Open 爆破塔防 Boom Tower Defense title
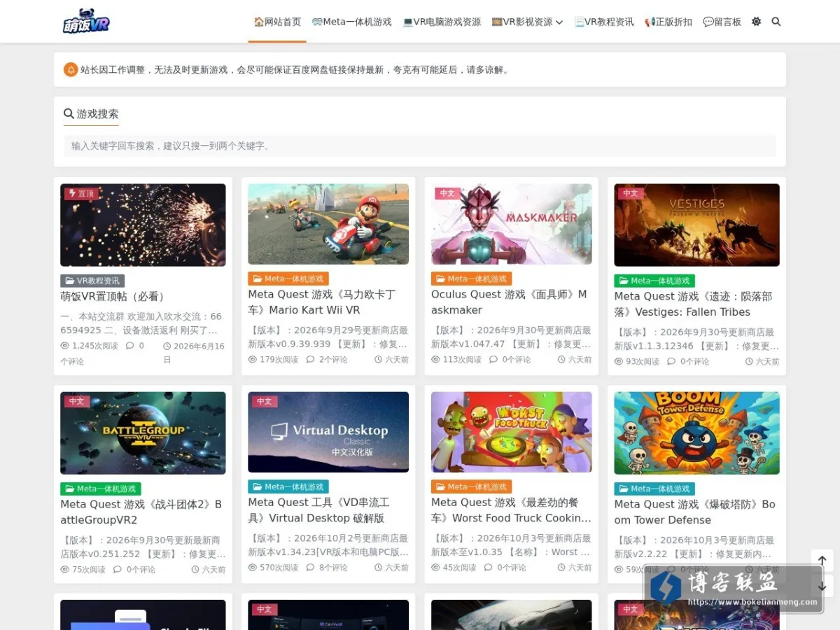 tap(695, 512)
